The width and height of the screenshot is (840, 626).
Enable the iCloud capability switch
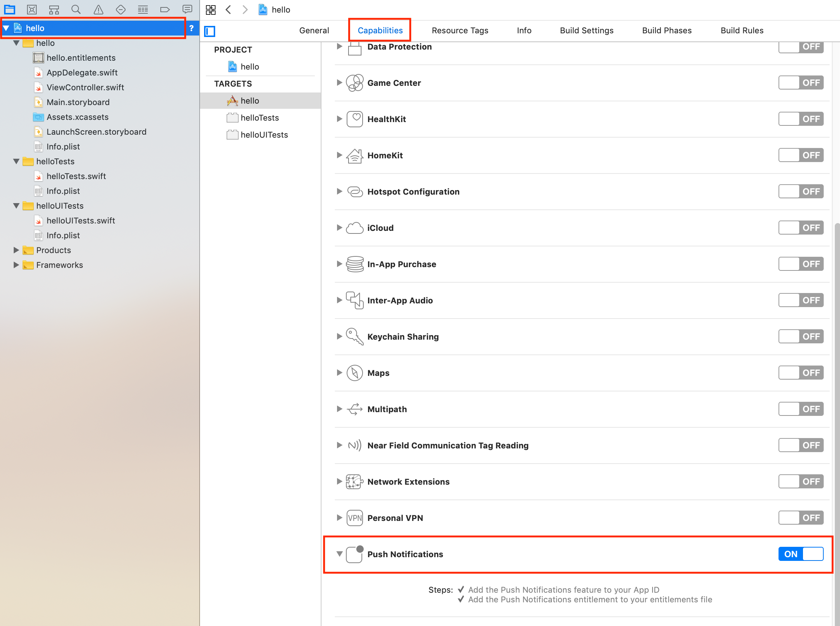[x=801, y=228]
